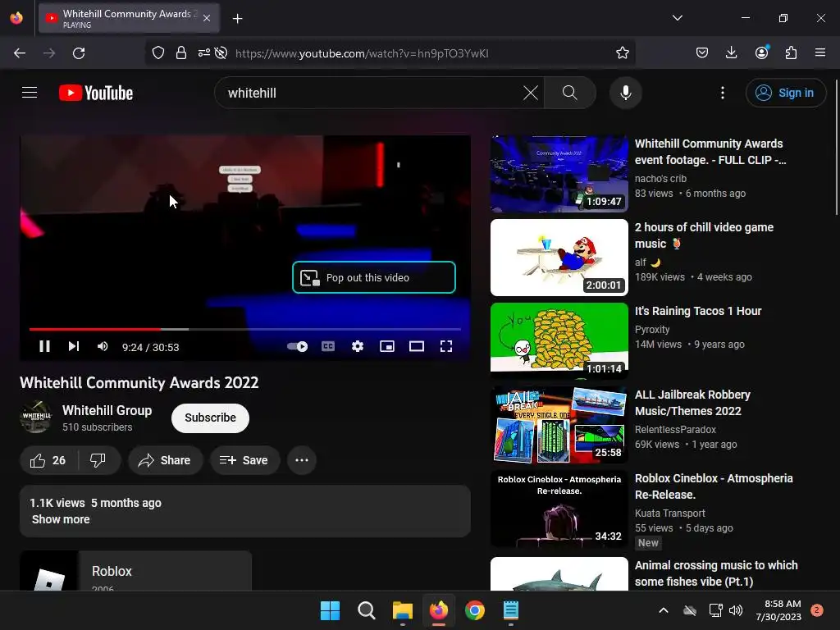Enable theater mode in the player
Viewport: 840px width, 630px height.
[416, 347]
